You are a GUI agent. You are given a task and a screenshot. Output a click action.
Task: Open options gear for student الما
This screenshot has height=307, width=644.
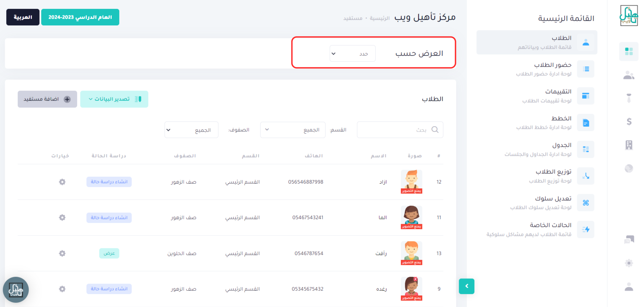pyautogui.click(x=62, y=218)
